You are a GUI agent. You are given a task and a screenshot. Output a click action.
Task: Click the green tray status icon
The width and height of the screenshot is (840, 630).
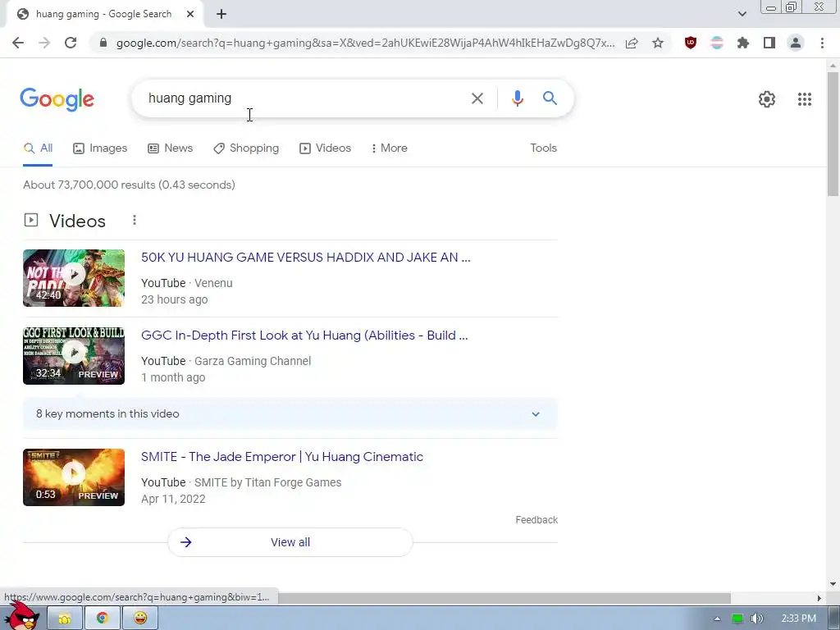tap(737, 619)
